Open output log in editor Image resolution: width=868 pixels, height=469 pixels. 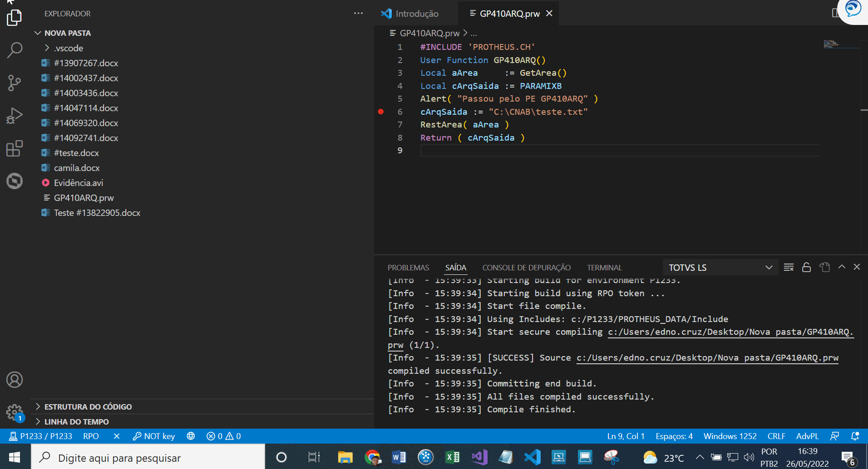tap(824, 267)
